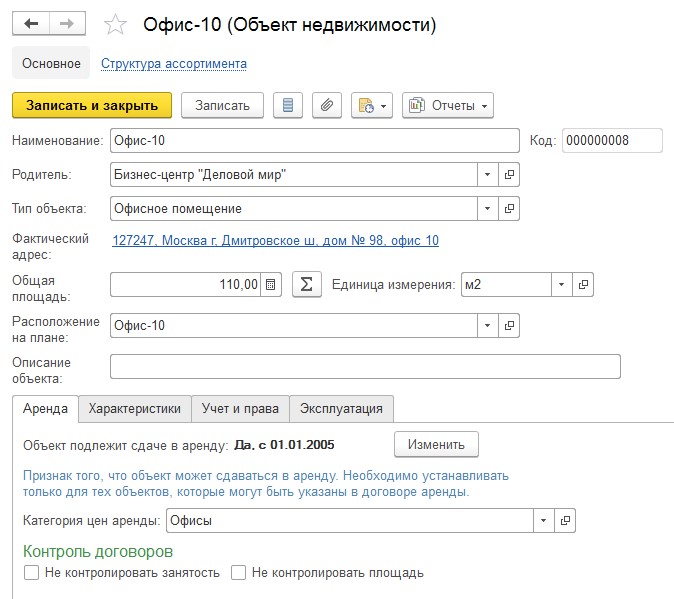Switch to the Характеристики tab
674x599 pixels.
134,408
